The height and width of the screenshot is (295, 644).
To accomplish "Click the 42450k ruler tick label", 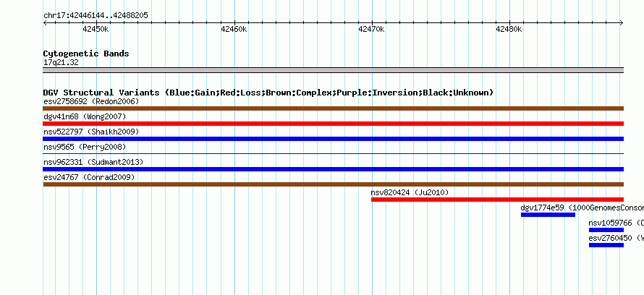I will click(96, 29).
